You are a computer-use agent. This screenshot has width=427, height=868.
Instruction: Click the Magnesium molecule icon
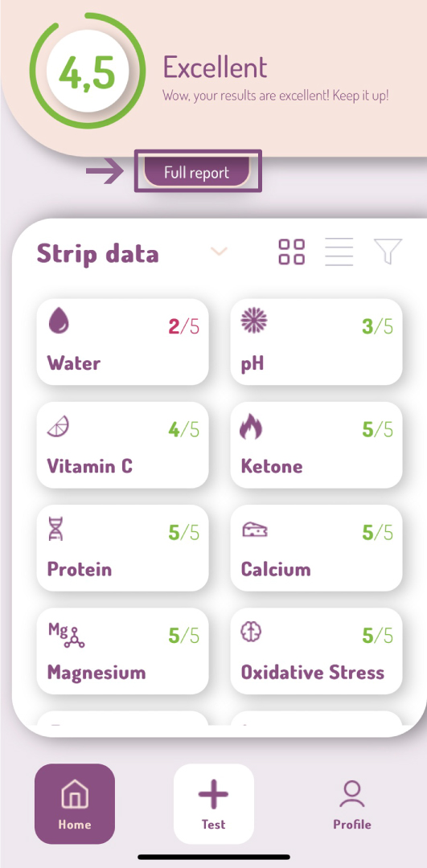click(66, 634)
